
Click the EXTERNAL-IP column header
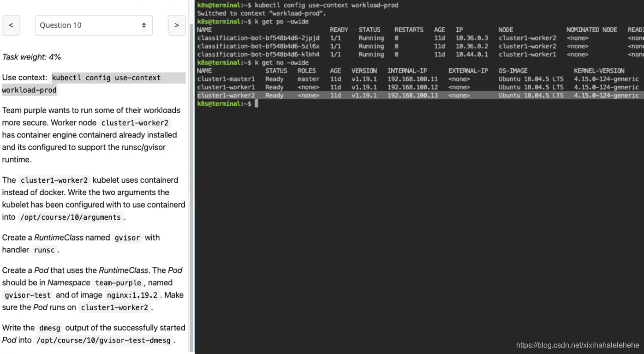pos(468,71)
